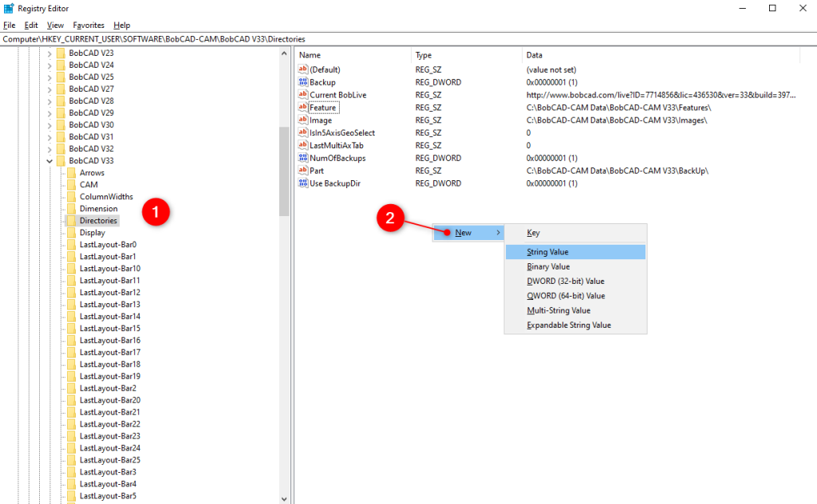This screenshot has width=817, height=504.
Task: Click the Image value's ab icon
Action: [x=304, y=120]
